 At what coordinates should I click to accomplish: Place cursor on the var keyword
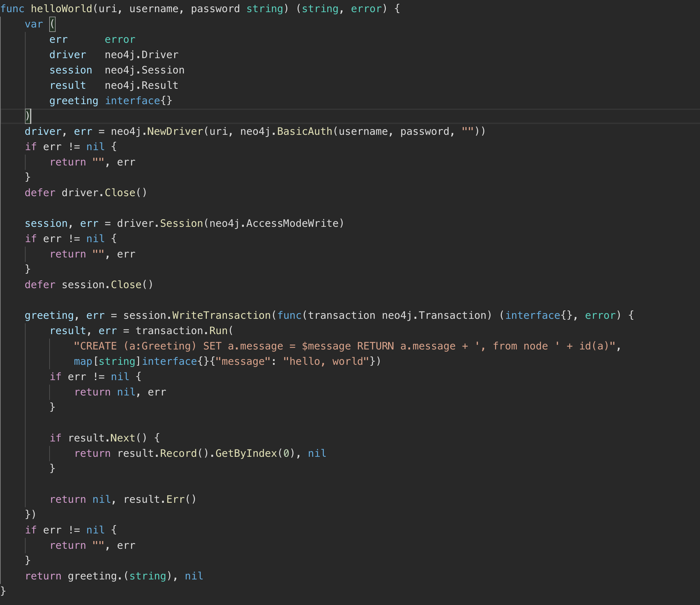click(x=34, y=24)
